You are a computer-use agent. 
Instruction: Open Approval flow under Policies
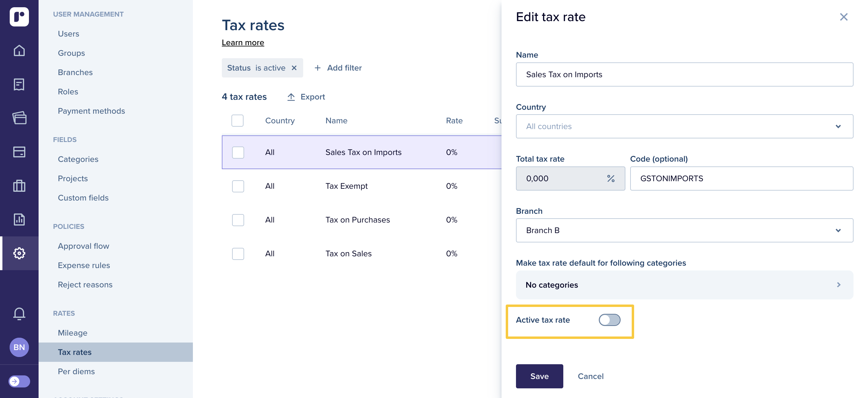[83, 246]
